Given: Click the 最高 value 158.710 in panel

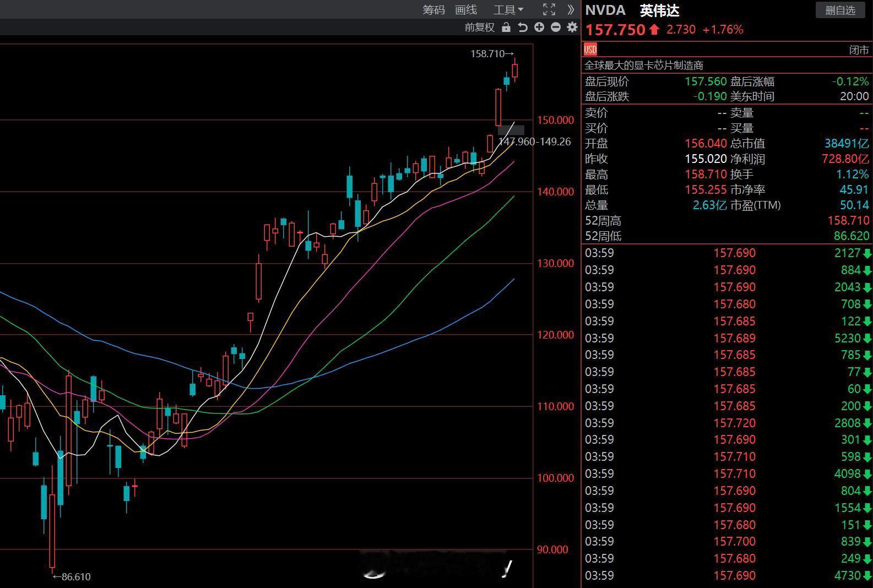Looking at the screenshot, I should (706, 174).
